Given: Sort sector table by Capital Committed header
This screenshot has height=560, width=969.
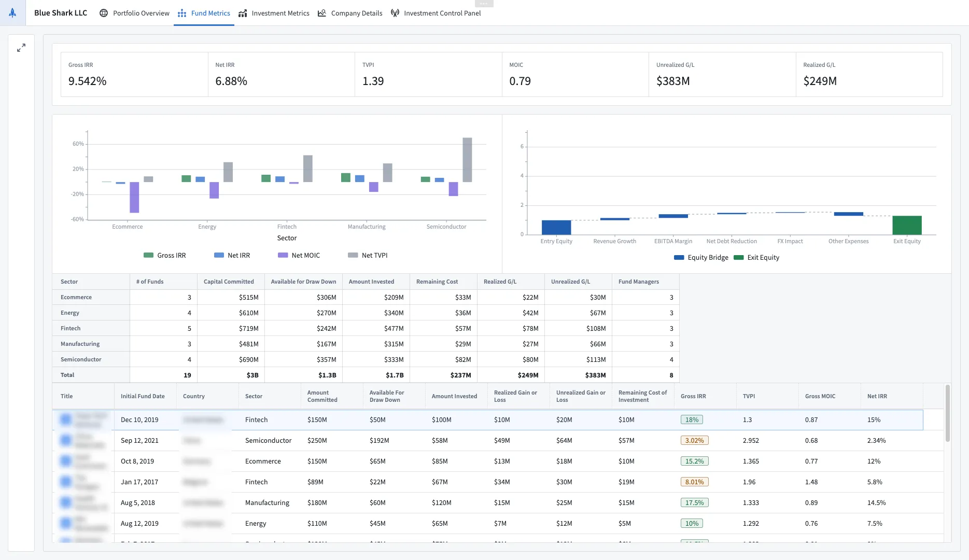Looking at the screenshot, I should click(x=229, y=282).
